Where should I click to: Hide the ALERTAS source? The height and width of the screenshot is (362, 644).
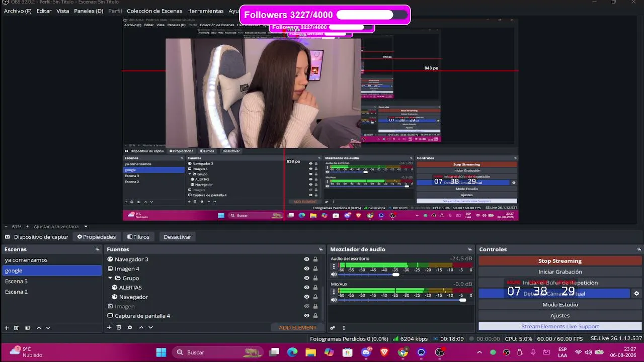click(306, 288)
